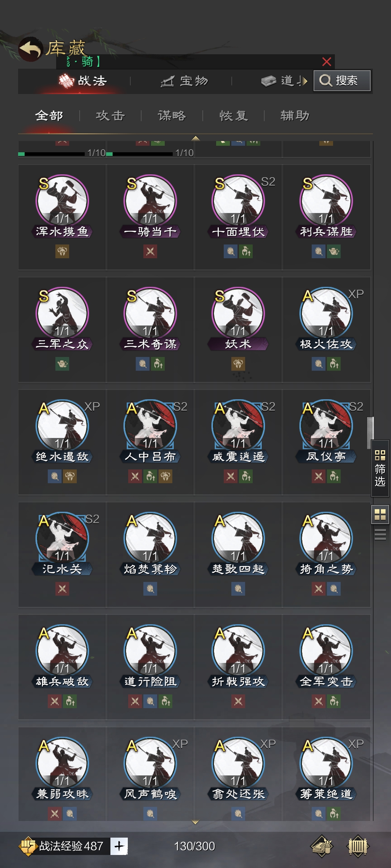Screen dimensions: 391x868
Task: Tap the back arrow next to 库藏
Action: (x=31, y=49)
